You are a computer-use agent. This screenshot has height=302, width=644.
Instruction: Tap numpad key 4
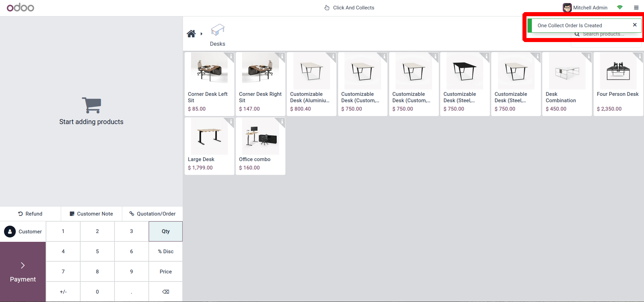click(63, 252)
